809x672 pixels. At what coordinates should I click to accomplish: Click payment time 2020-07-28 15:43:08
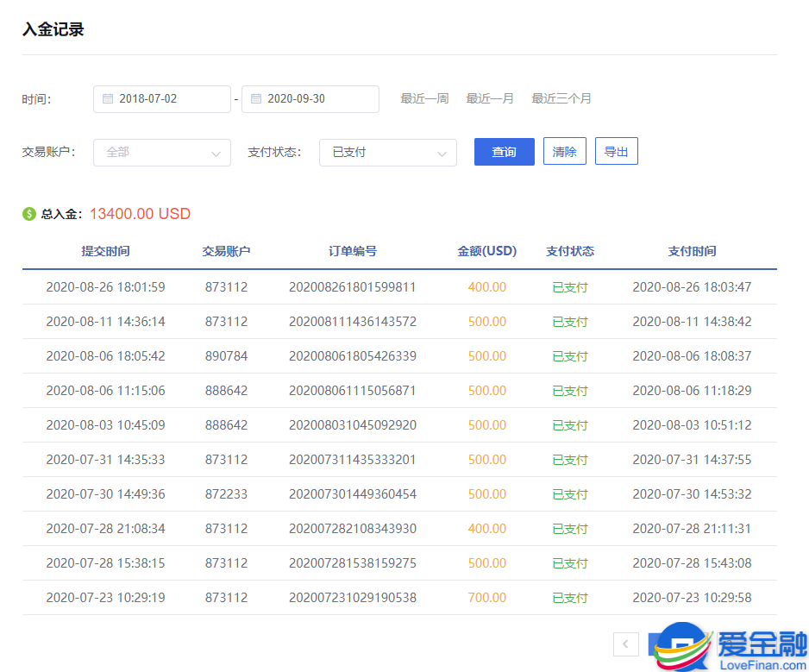click(x=692, y=563)
